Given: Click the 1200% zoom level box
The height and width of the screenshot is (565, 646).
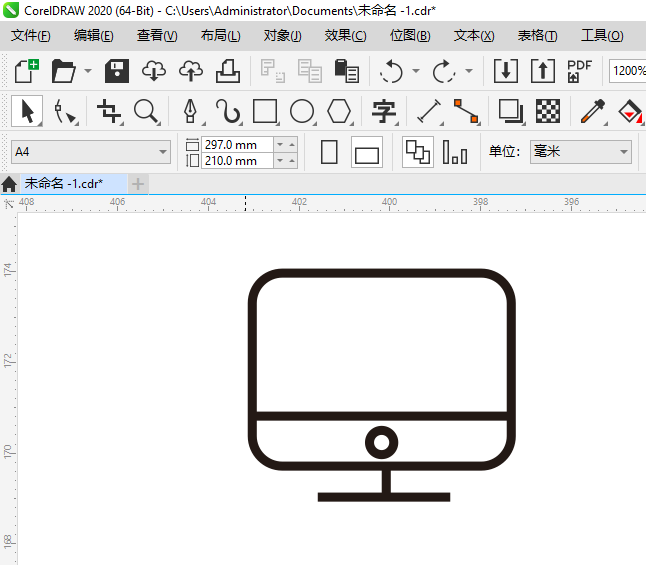Looking at the screenshot, I should coord(627,71).
